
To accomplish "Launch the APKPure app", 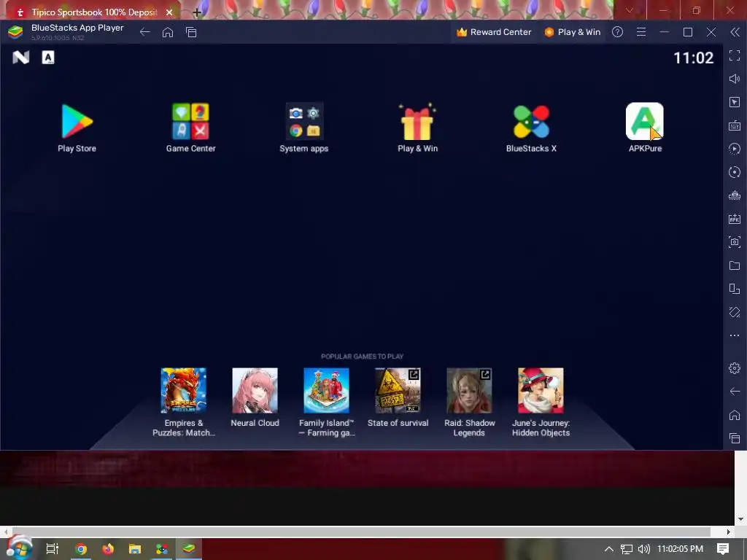I will point(645,122).
